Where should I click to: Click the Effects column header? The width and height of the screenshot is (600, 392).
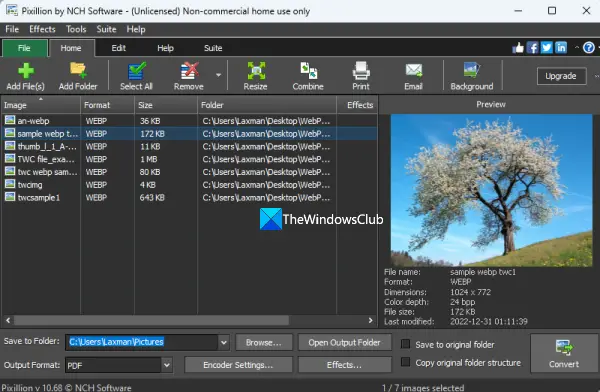357,105
